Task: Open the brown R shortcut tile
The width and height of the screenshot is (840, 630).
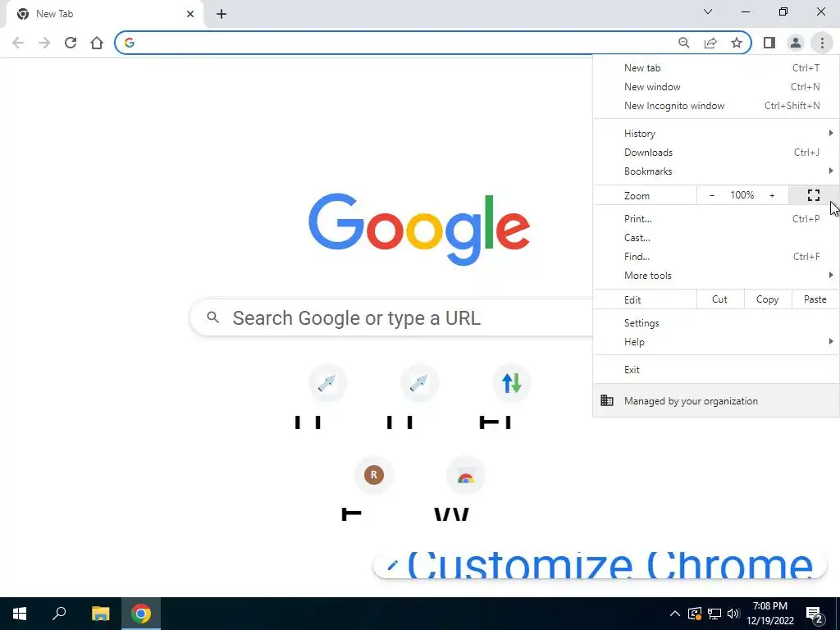Action: [373, 475]
